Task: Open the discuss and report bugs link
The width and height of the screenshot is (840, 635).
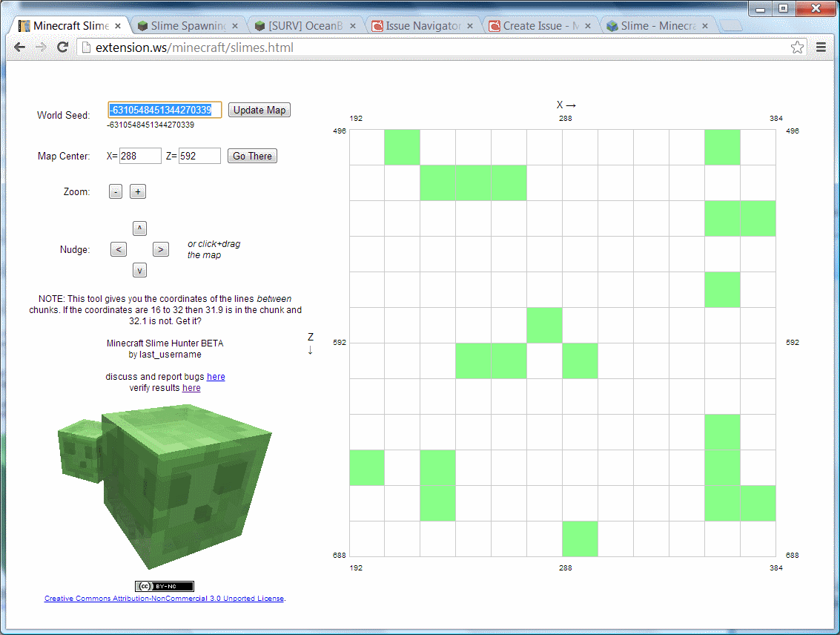Action: click(x=216, y=377)
